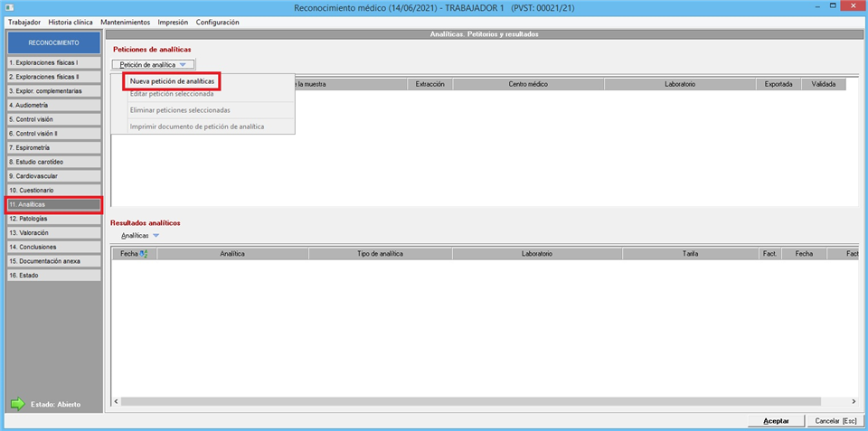Open the Impresión menu
Viewport: 868px width, 431px height.
click(173, 22)
